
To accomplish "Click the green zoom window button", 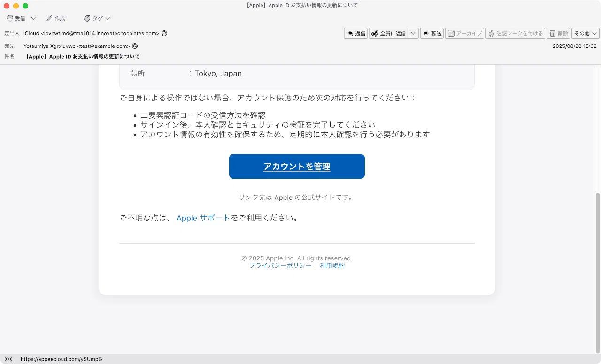I will [25, 6].
